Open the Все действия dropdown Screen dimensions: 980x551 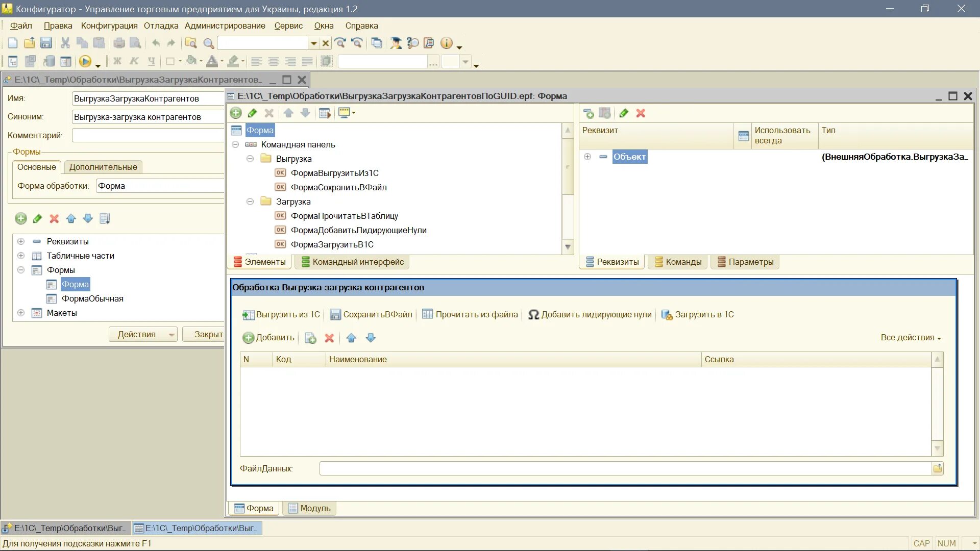coord(911,338)
